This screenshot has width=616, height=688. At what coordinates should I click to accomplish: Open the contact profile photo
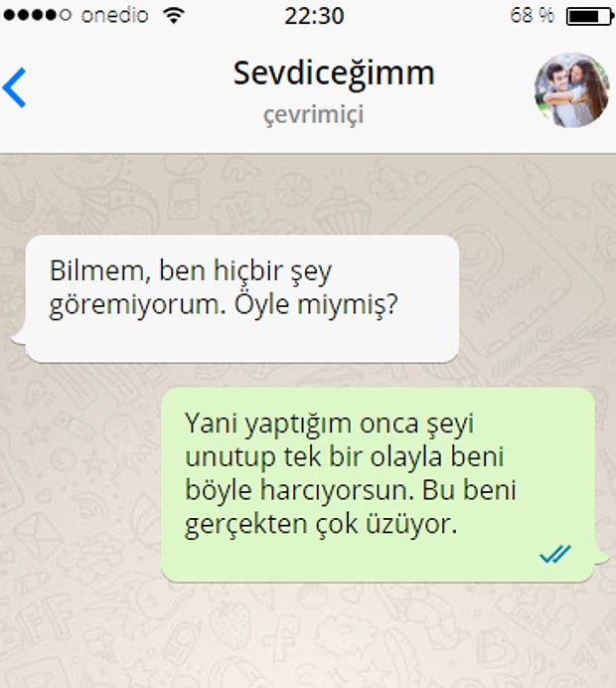(x=571, y=89)
